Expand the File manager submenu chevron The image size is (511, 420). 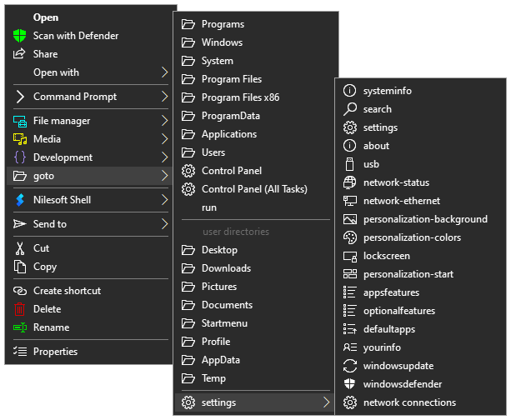tap(164, 121)
